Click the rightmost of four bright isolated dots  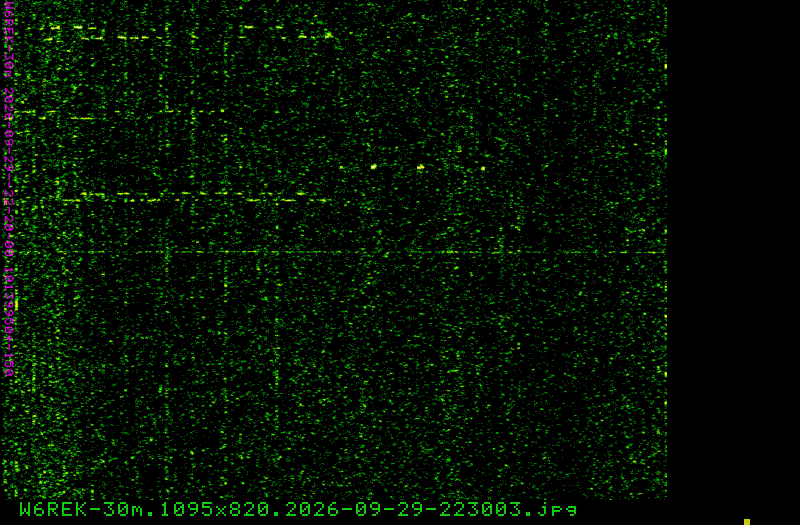(483, 168)
